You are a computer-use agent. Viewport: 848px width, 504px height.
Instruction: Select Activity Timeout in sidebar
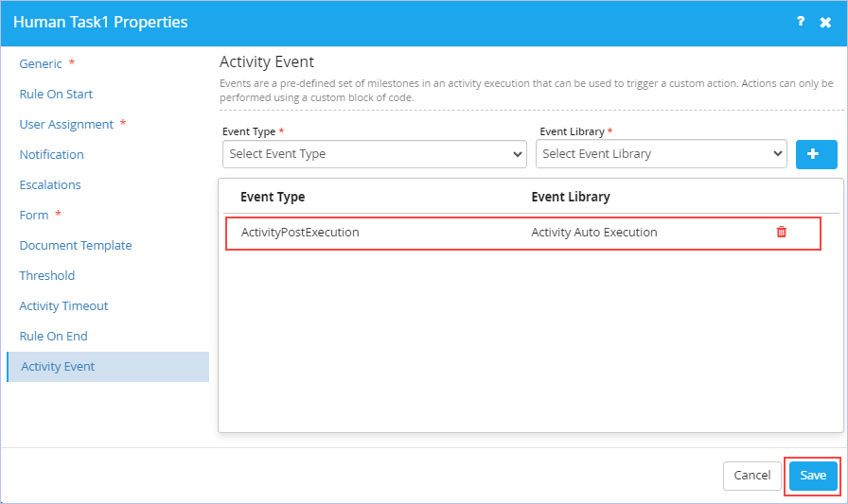tap(63, 305)
